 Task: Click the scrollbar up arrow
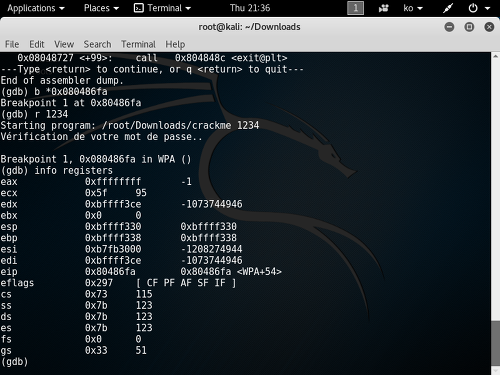pos(495,56)
